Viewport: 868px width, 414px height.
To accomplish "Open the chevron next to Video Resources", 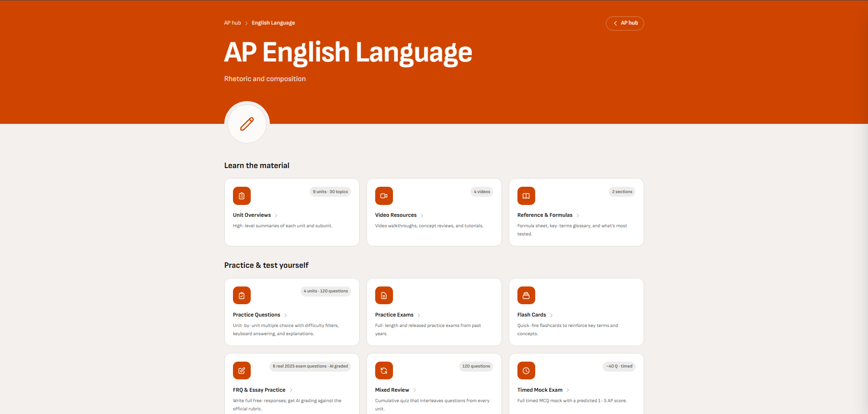I will [x=422, y=215].
